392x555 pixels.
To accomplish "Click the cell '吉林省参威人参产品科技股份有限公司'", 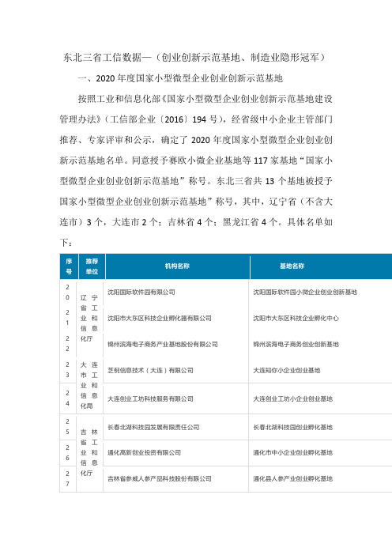I will click(160, 478).
